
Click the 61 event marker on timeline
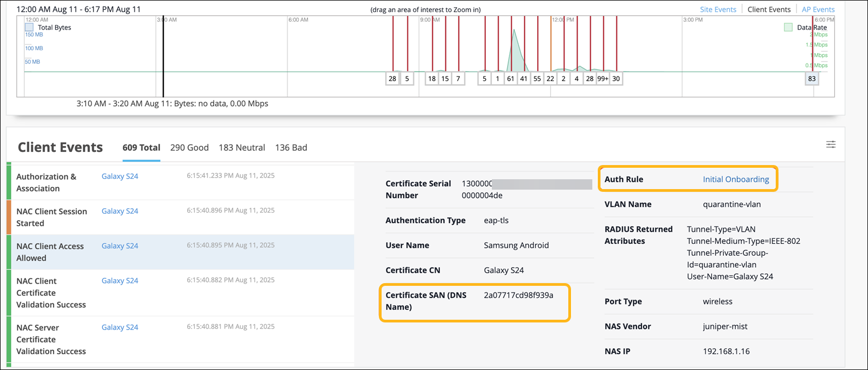[x=510, y=79]
